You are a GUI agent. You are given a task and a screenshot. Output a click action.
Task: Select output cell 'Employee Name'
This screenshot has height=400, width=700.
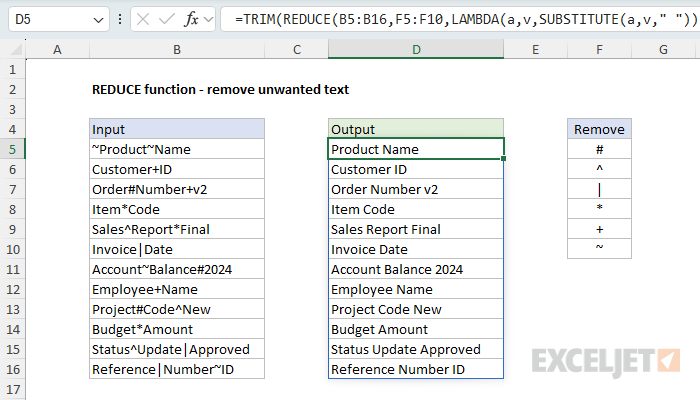(416, 289)
